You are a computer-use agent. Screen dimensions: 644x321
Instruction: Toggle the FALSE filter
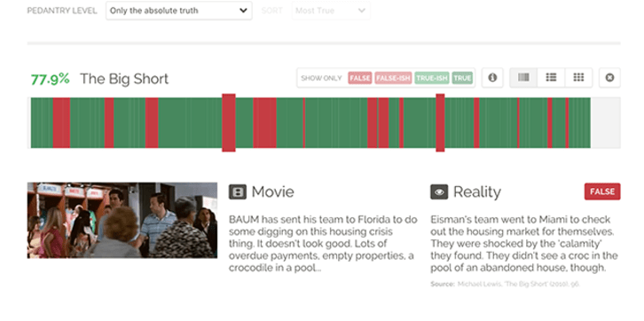pos(360,78)
